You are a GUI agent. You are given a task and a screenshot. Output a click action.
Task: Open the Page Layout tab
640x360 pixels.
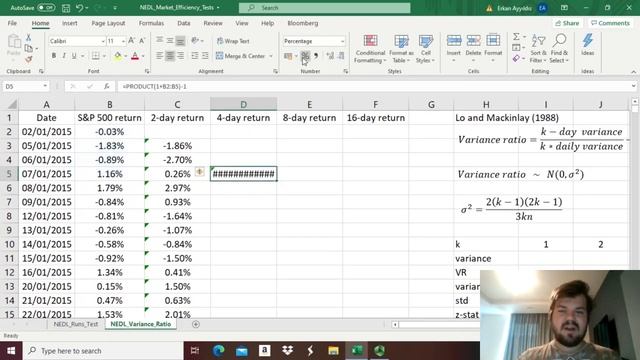108,23
